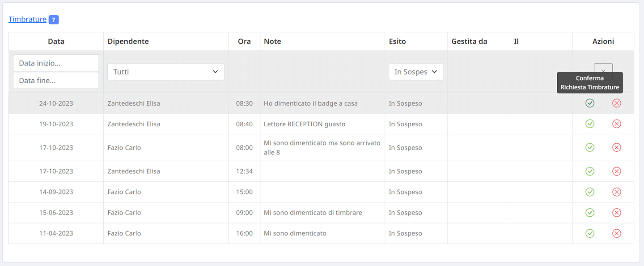This screenshot has width=644, height=266.
Task: Approve the 15-06-2023 09:00 request
Action: [590, 213]
